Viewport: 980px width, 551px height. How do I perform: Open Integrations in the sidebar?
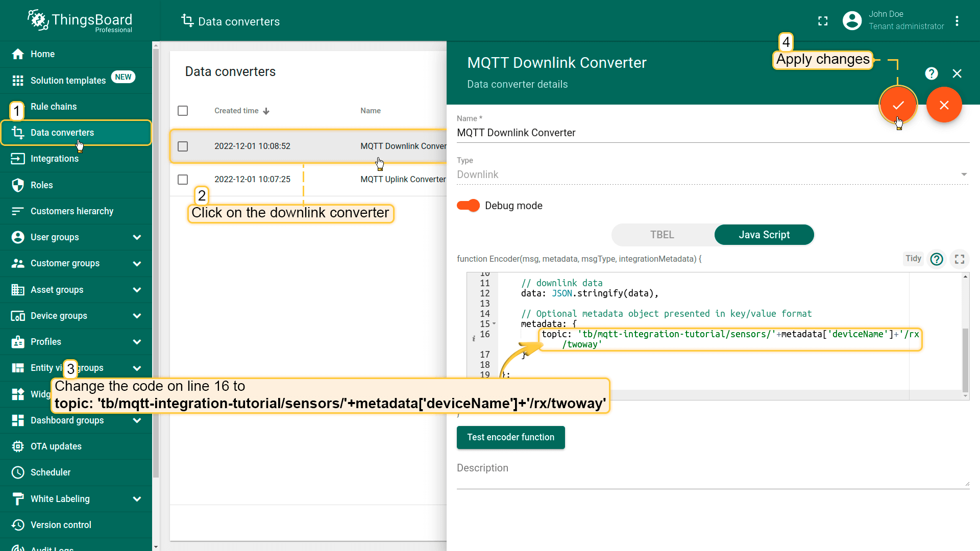point(55,159)
